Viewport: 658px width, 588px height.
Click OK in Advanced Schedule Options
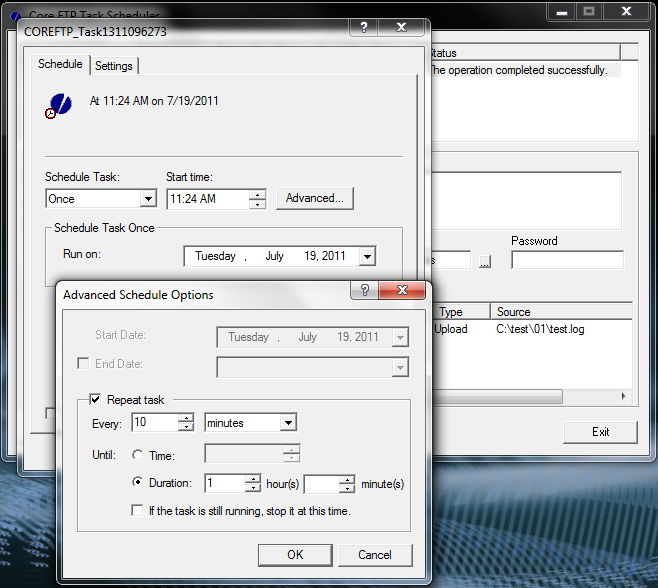point(295,555)
